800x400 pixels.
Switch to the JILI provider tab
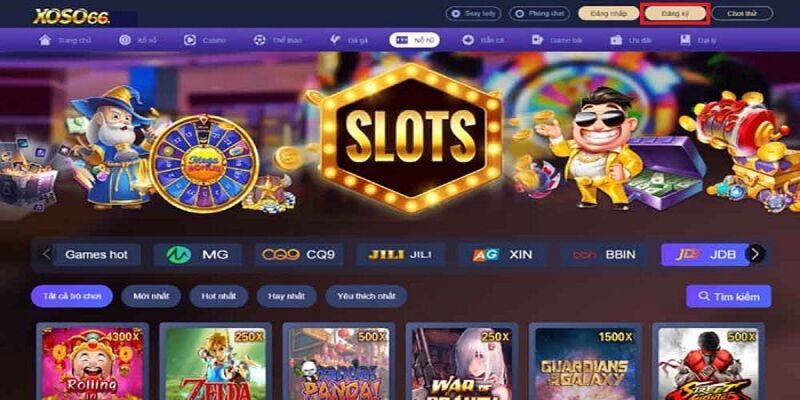(x=401, y=254)
